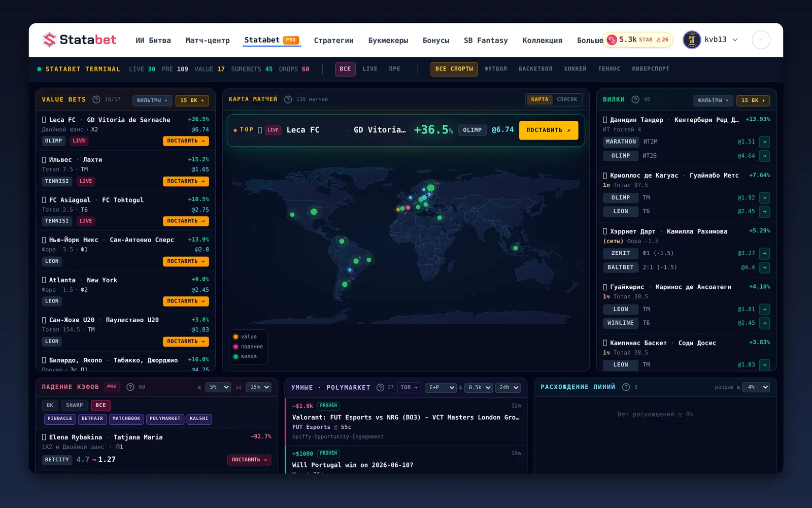
Task: Click arrow icon on OLIMP ТМ @1.92 row
Action: point(764,198)
